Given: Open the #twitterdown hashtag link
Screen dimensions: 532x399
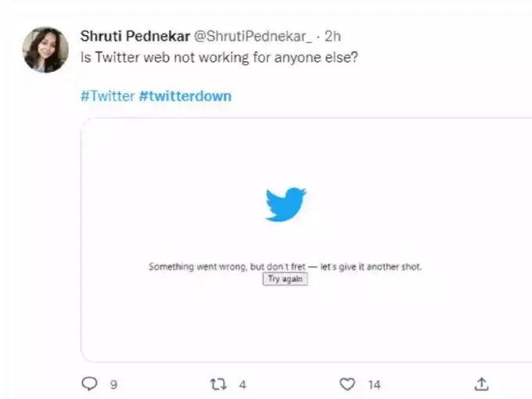Looking at the screenshot, I should pyautogui.click(x=185, y=96).
